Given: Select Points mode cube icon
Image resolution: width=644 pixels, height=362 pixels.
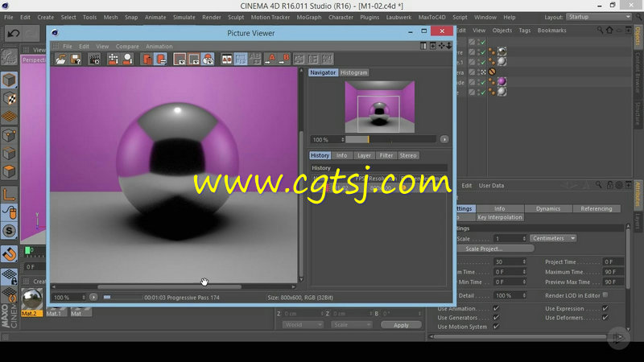Looking at the screenshot, I should click(9, 135).
